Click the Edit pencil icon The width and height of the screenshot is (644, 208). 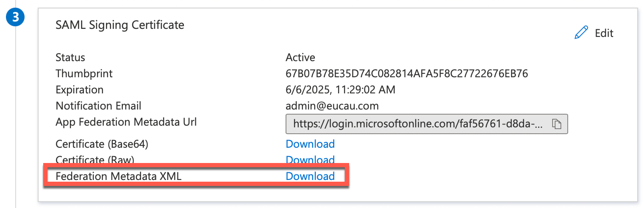(581, 33)
